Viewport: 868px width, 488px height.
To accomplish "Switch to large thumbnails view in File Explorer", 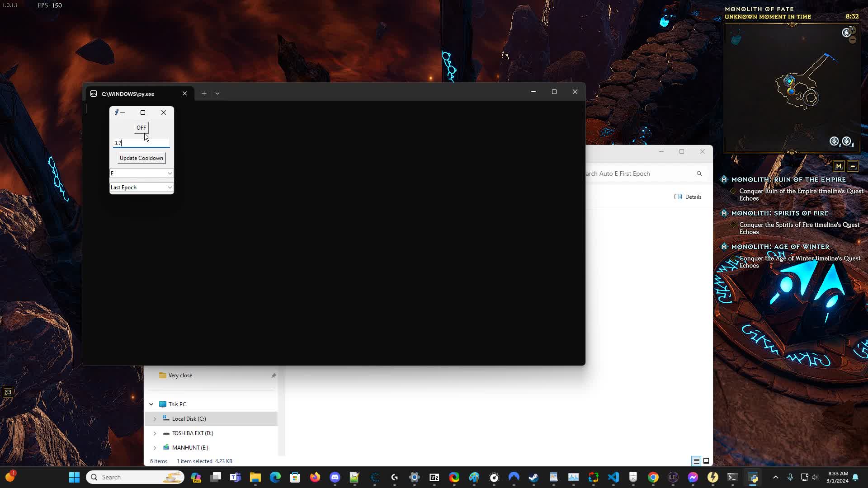I will [706, 461].
